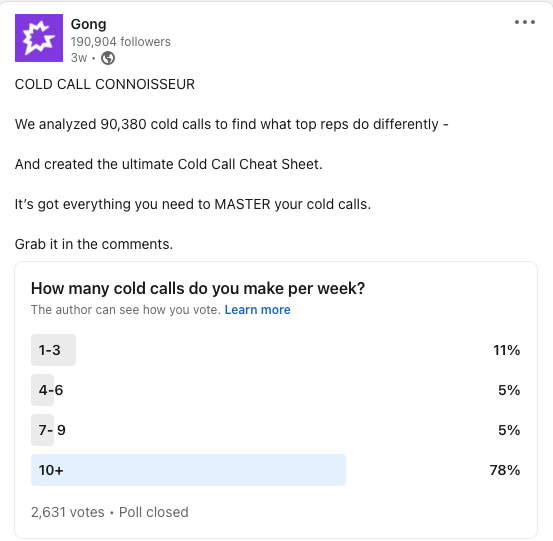Click the 190,904 followers text

[121, 42]
